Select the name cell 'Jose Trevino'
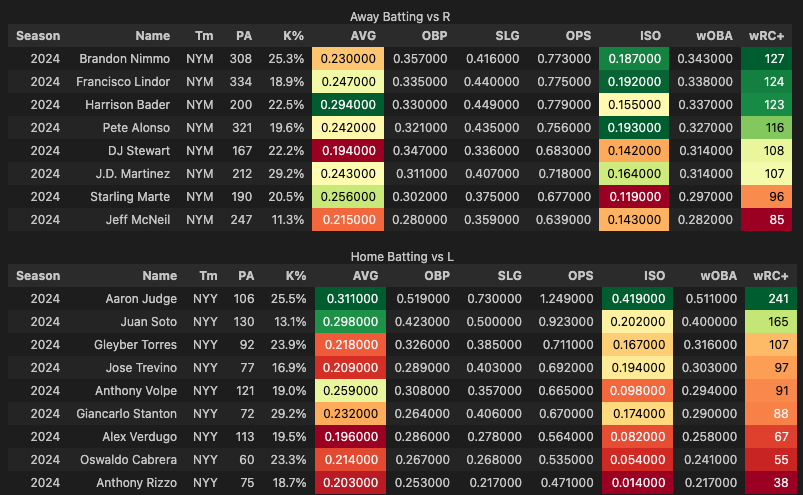The height and width of the screenshot is (495, 803). 141,368
